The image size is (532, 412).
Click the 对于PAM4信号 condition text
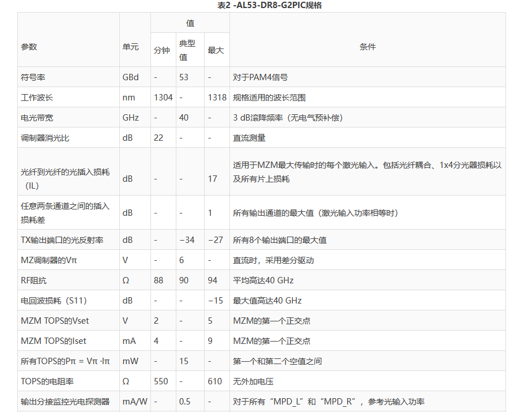[x=261, y=77]
